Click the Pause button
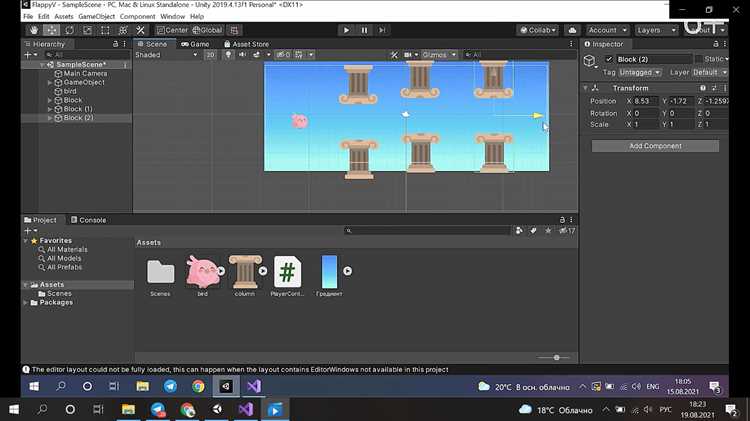Screen dimensions: 750x421 coord(364,30)
